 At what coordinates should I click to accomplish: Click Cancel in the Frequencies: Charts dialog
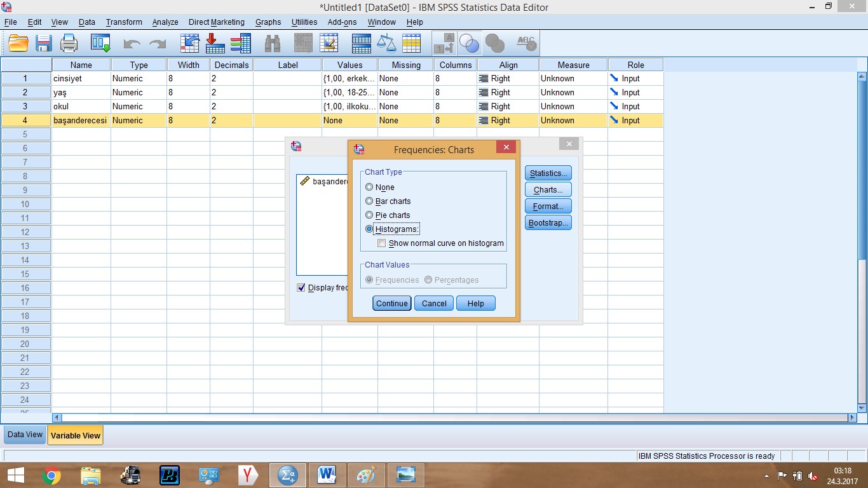434,304
